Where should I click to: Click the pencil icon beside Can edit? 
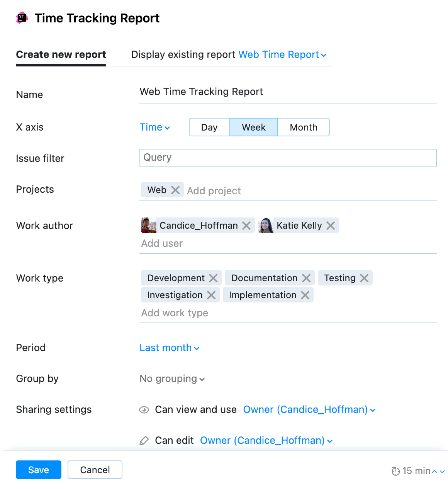coord(144,440)
